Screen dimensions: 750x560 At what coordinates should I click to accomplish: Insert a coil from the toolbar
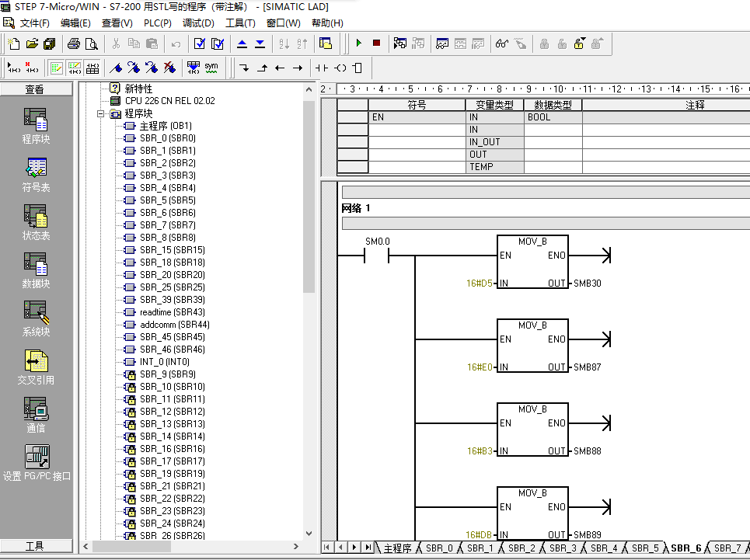[340, 68]
